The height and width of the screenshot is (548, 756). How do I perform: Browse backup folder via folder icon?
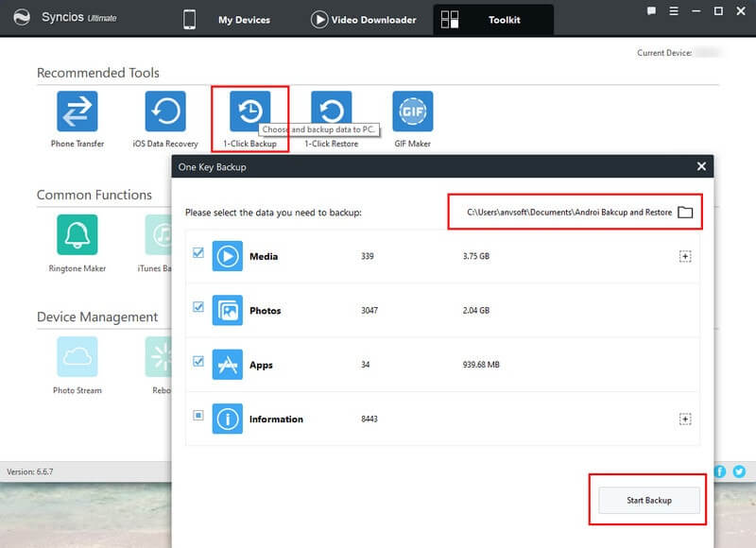[685, 212]
